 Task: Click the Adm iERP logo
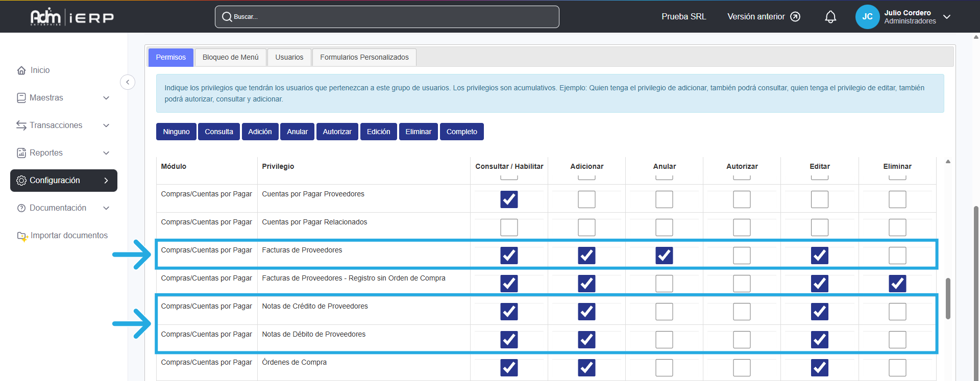tap(72, 17)
